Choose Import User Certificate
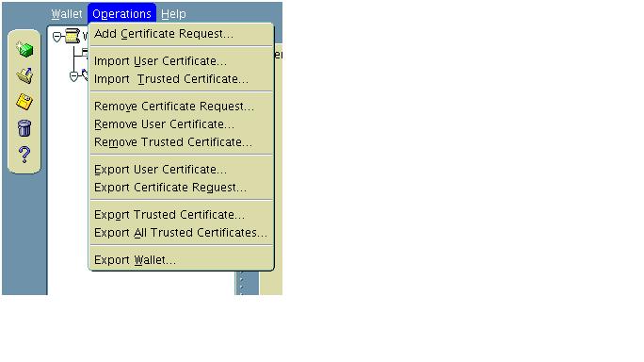644x362 pixels. (181, 61)
